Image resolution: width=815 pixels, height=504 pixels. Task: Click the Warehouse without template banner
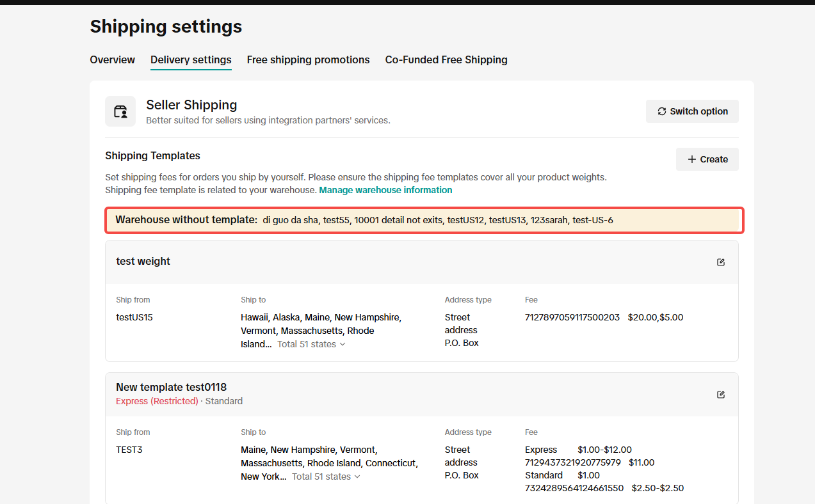[423, 220]
